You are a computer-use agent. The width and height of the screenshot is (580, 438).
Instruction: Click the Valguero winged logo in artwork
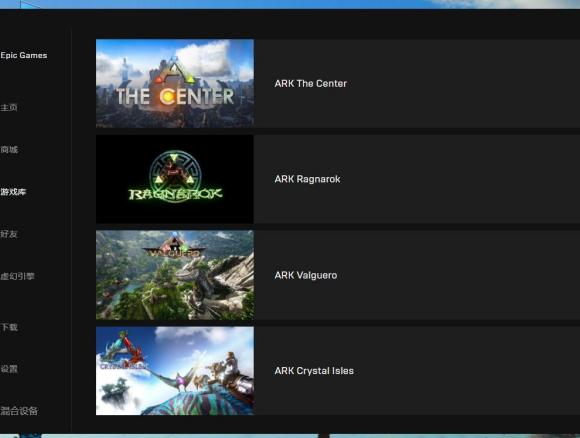pyautogui.click(x=174, y=246)
